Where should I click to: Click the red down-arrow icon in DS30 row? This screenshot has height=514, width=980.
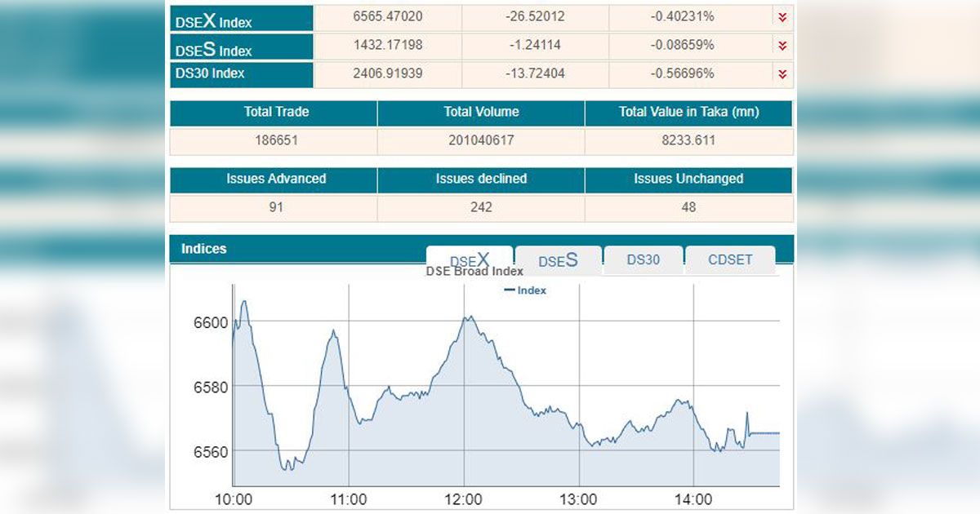pyautogui.click(x=782, y=74)
